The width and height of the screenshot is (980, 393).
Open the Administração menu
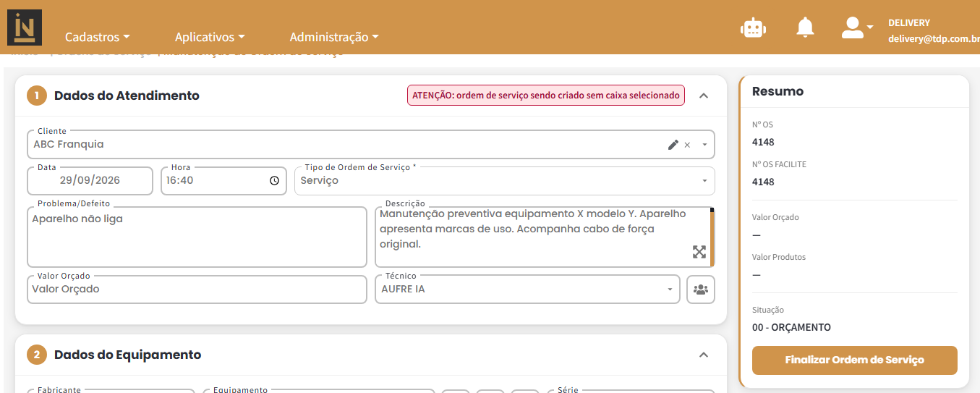(x=334, y=37)
